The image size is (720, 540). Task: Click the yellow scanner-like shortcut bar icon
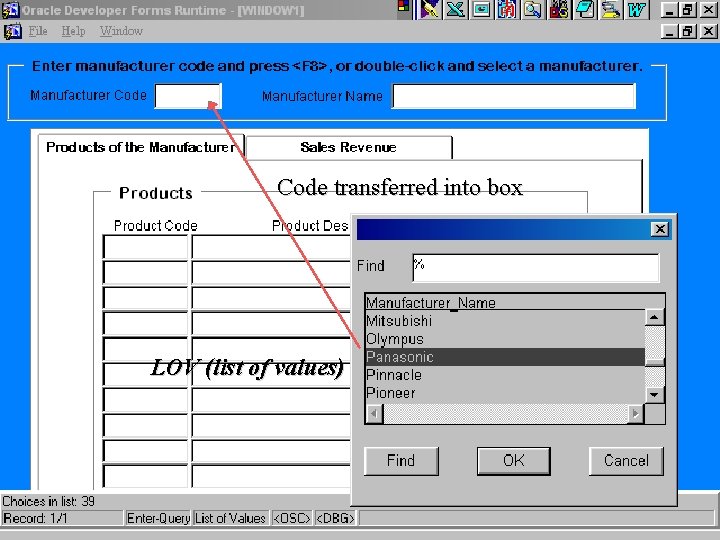click(x=610, y=9)
